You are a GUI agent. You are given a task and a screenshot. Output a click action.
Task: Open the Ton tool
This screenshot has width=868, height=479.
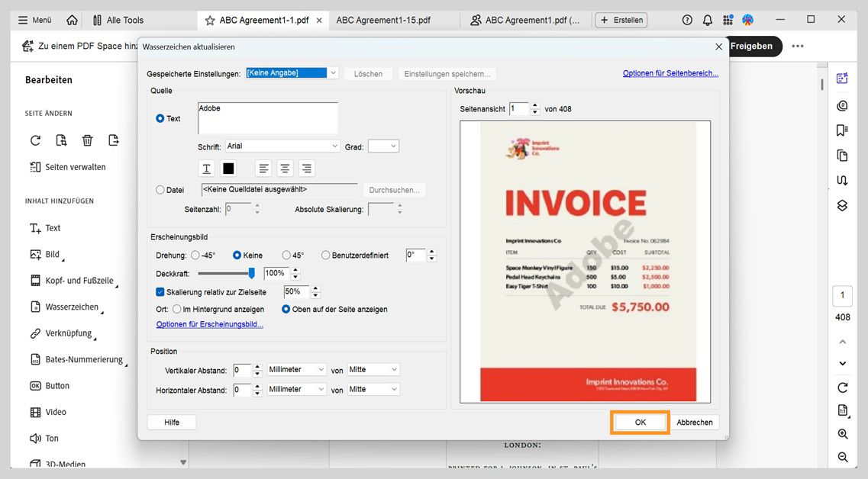click(52, 438)
